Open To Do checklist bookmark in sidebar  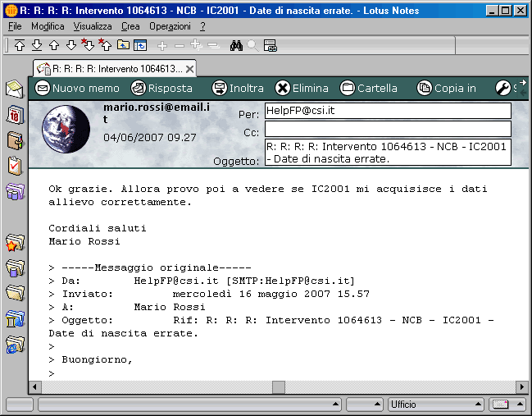15,166
